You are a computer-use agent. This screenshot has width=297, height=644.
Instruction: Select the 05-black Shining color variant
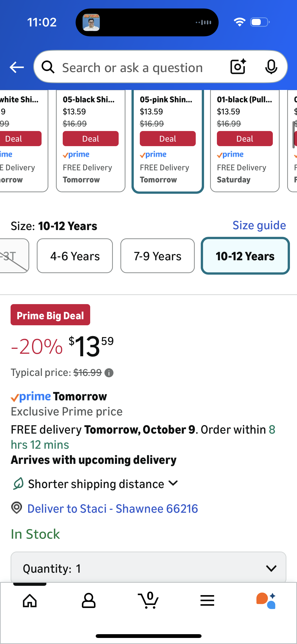tap(91, 141)
